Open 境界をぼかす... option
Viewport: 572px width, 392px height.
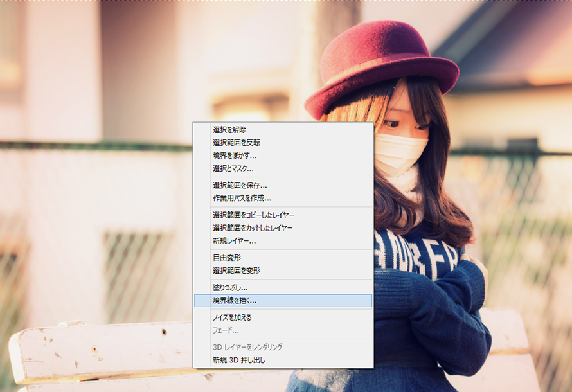[283, 156]
